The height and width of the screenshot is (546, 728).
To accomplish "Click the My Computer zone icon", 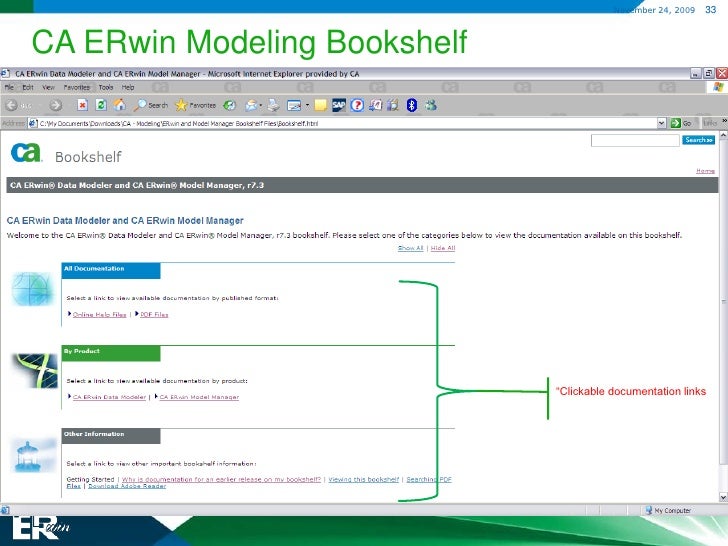I will [x=649, y=510].
